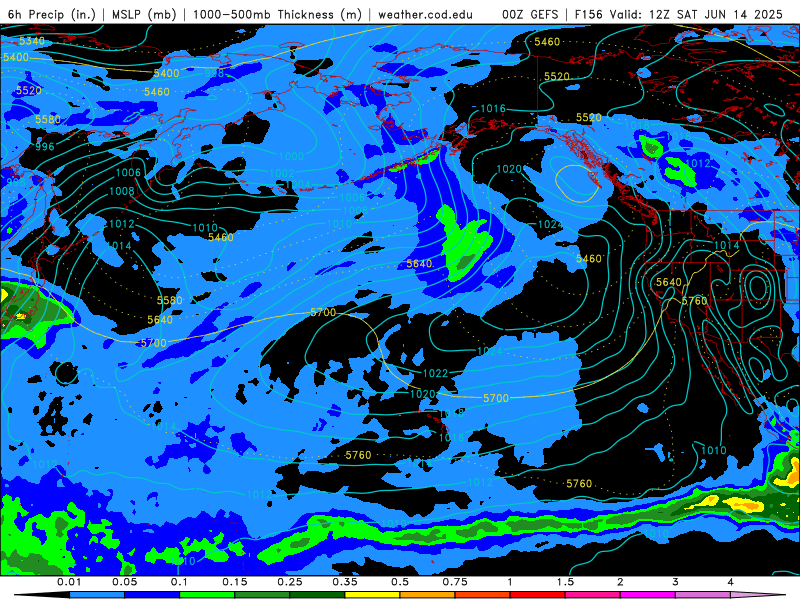Click the 0.05 legend scale value
Screen dimensions: 800x600
(x=124, y=582)
